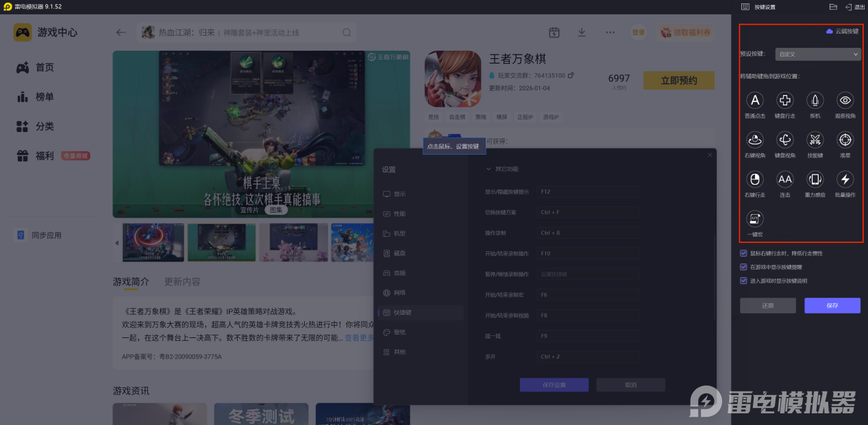Screen dimensions: 868x425
Task: Select the 扳机 trigger key icon
Action: click(x=815, y=101)
